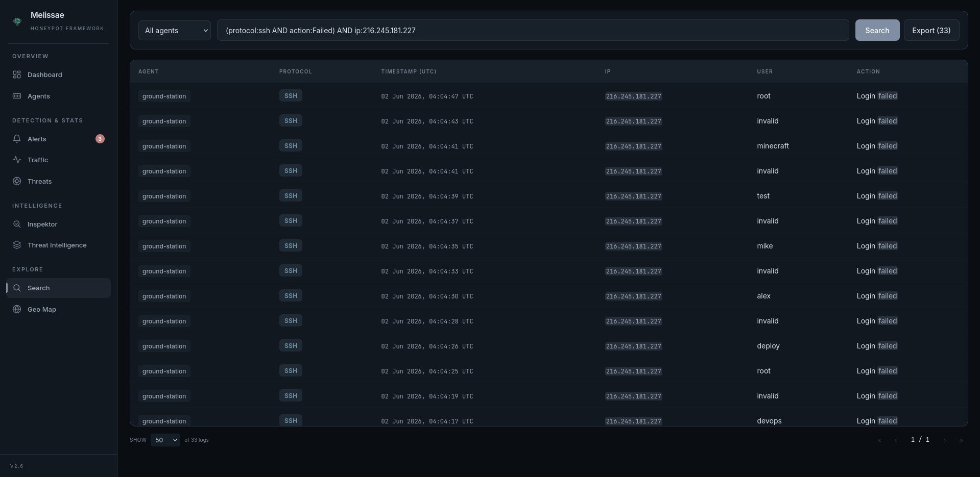Click IP address in 04:04:47 row

pos(633,96)
